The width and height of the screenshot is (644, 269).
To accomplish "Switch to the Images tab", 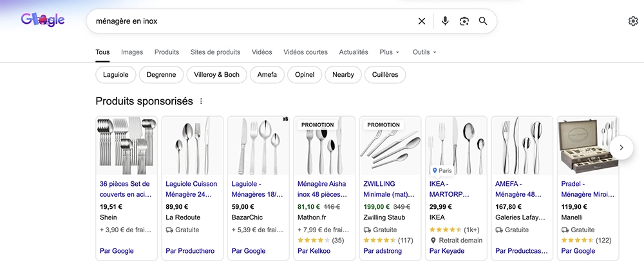I will [132, 52].
